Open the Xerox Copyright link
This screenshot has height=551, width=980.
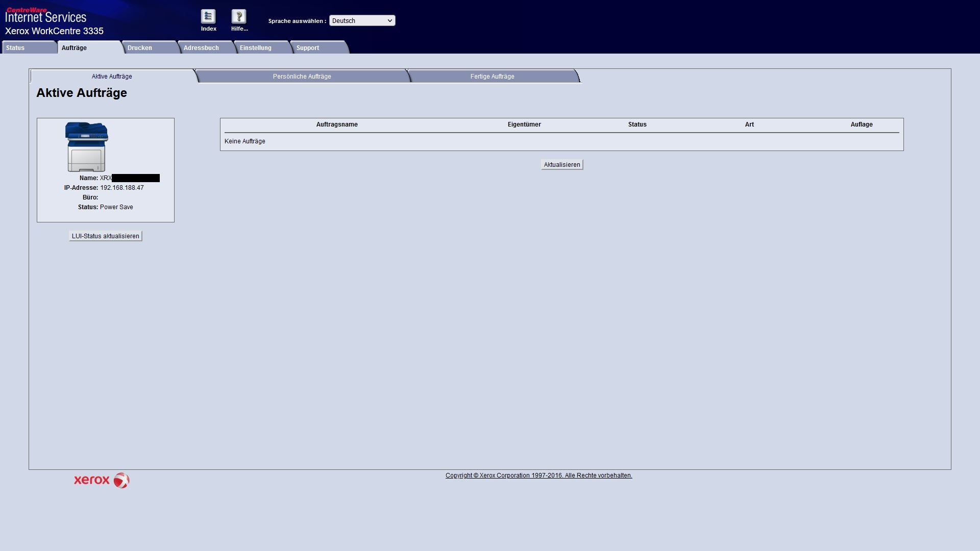(538, 475)
